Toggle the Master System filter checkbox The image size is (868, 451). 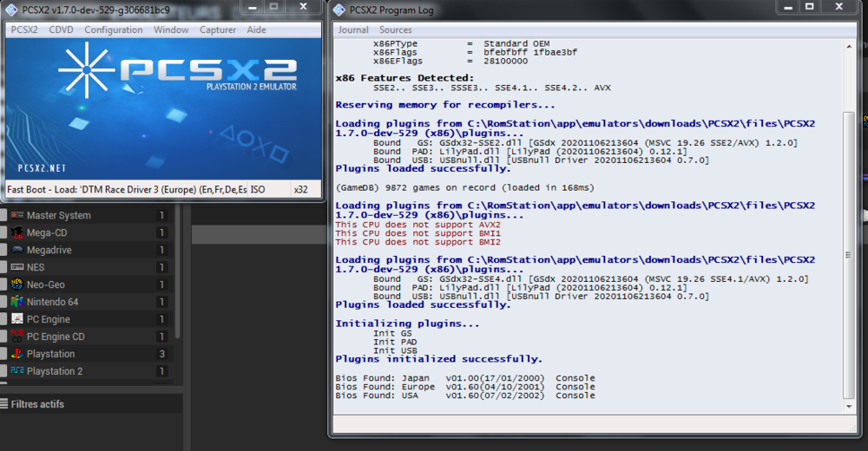click(3, 215)
